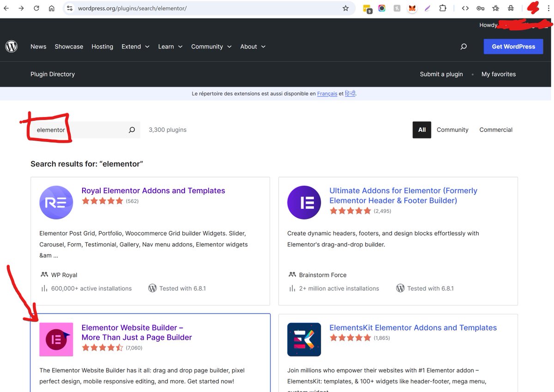The image size is (554, 392).
Task: Click the 3,300 plugins count
Action: tap(168, 130)
